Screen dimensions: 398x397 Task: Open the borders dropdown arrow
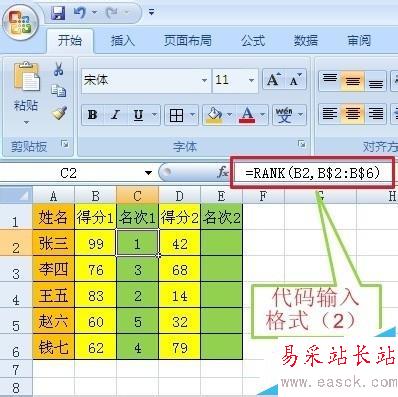(x=193, y=115)
